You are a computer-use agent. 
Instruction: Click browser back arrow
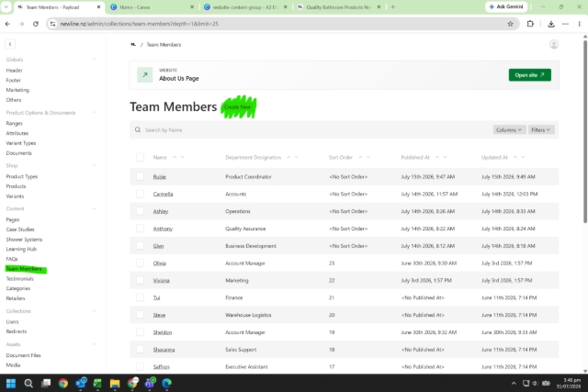pyautogui.click(x=7, y=24)
